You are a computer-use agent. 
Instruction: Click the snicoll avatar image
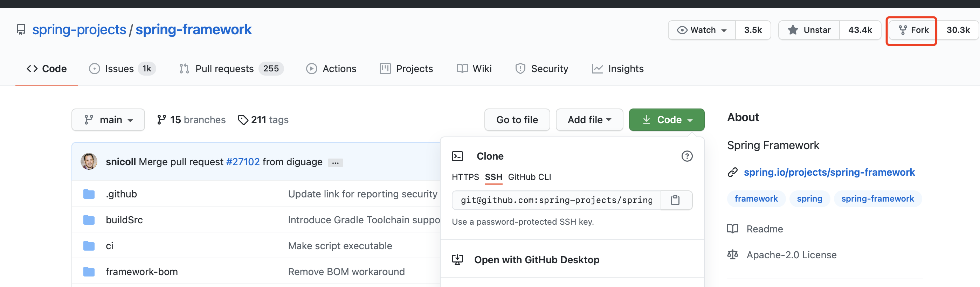tap(89, 162)
